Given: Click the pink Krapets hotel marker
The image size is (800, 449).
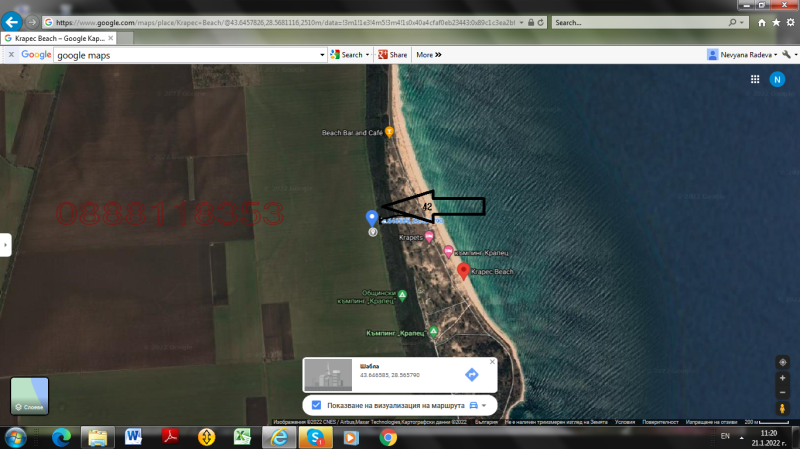Looking at the screenshot, I should [429, 237].
